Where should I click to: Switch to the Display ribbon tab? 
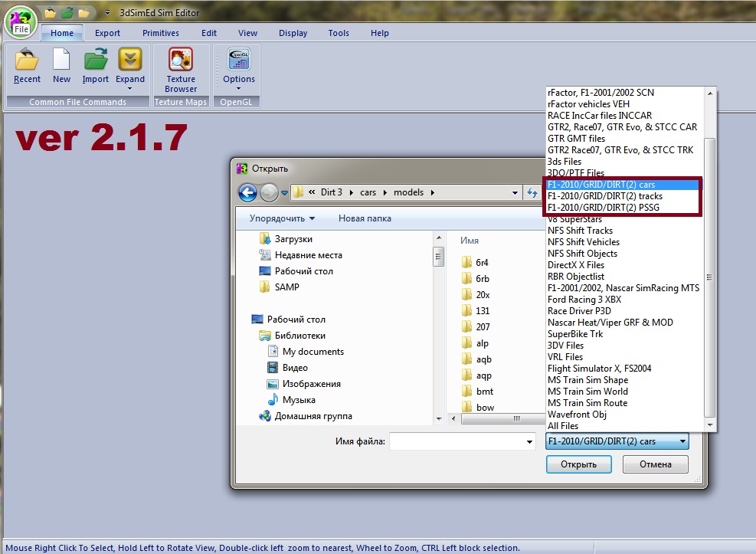(x=293, y=33)
